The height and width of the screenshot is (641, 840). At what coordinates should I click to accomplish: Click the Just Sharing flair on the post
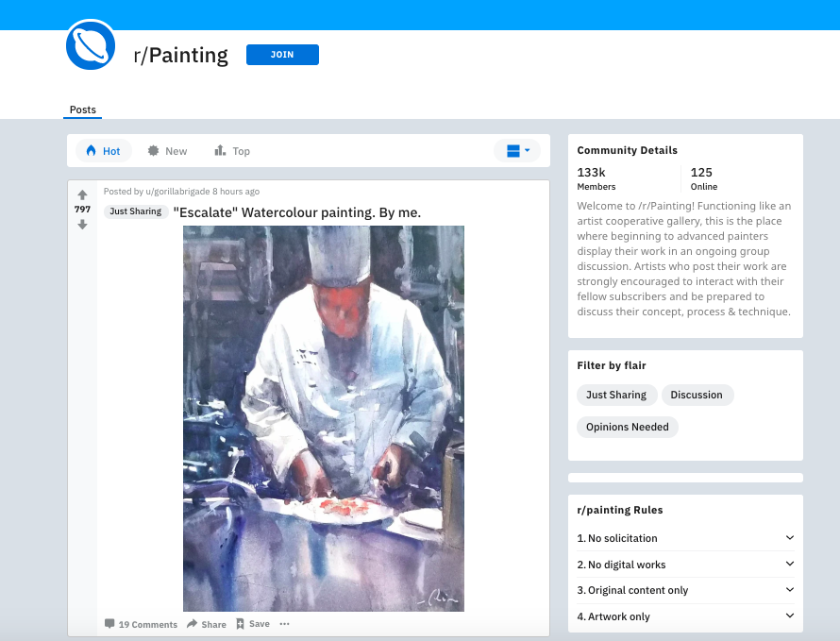pos(136,211)
